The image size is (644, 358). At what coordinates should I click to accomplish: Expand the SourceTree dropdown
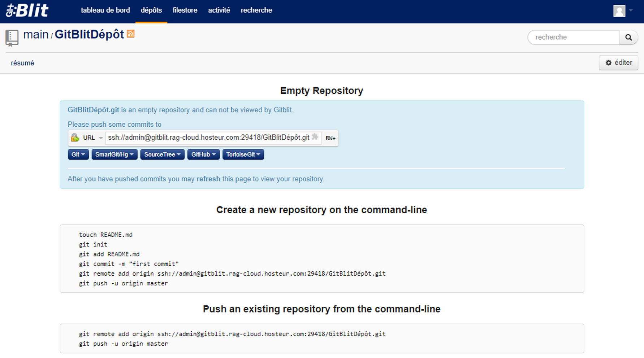point(162,154)
